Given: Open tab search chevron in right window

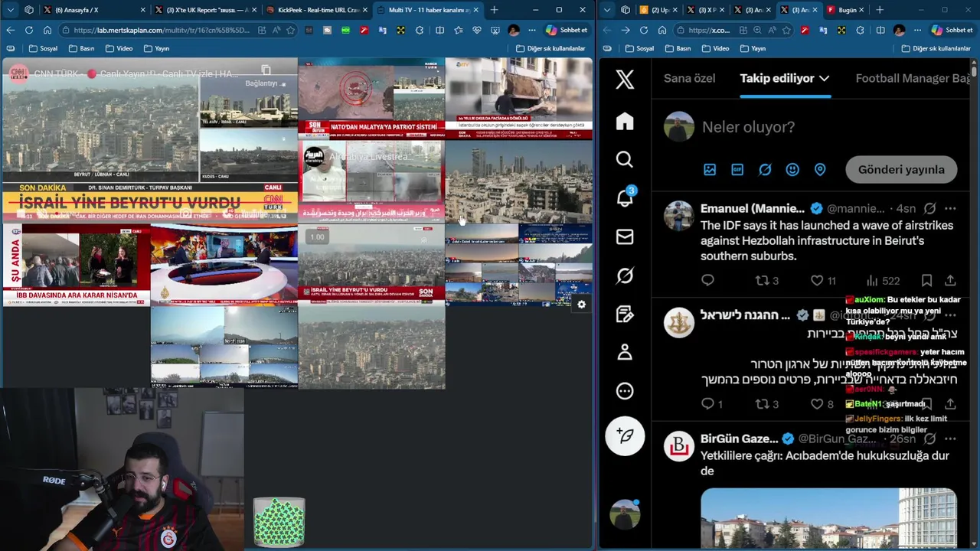Looking at the screenshot, I should coord(607,10).
